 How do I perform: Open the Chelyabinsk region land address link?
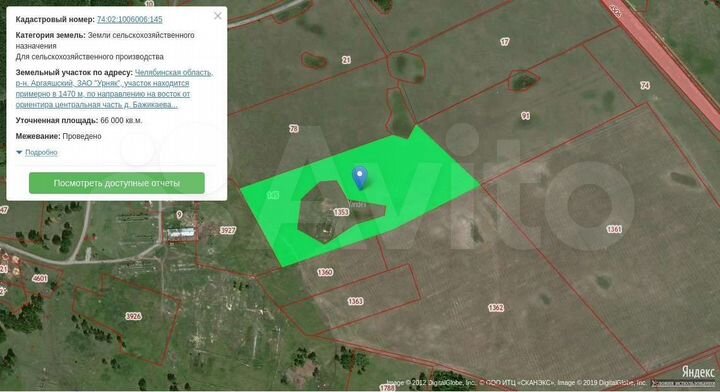click(x=114, y=89)
